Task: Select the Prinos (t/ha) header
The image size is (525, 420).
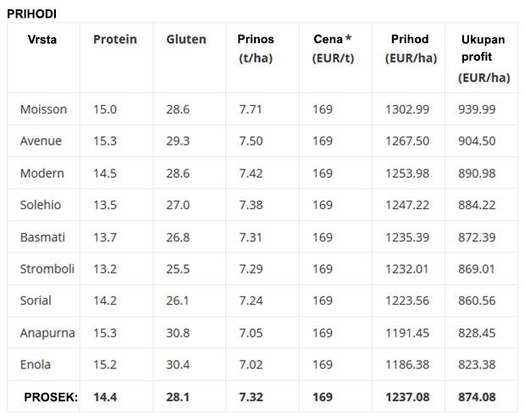Action: click(x=256, y=48)
